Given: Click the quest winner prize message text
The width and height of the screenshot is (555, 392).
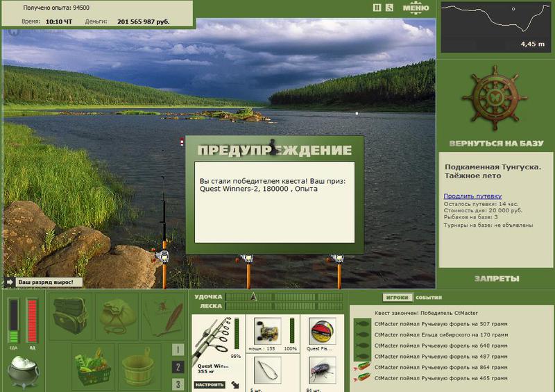Looking at the screenshot, I should (x=273, y=185).
